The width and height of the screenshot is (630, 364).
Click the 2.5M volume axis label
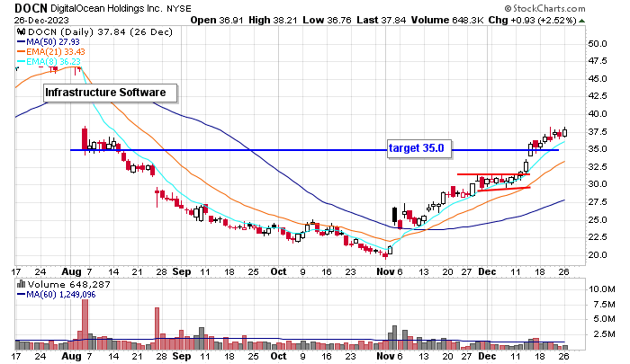coord(604,334)
